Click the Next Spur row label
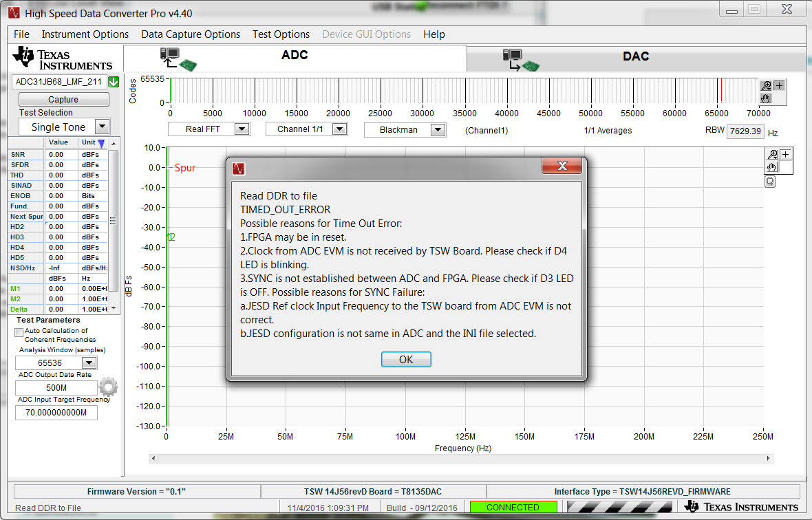Image resolution: width=812 pixels, height=520 pixels. pos(26,216)
